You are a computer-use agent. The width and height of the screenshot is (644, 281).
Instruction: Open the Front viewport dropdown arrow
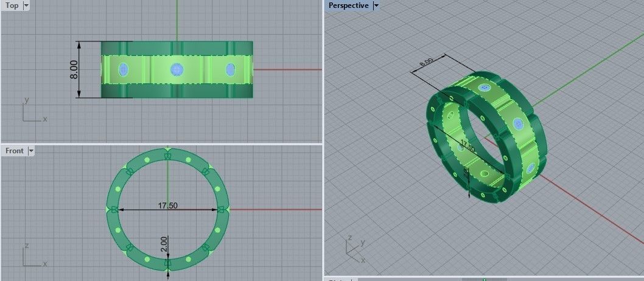31,151
